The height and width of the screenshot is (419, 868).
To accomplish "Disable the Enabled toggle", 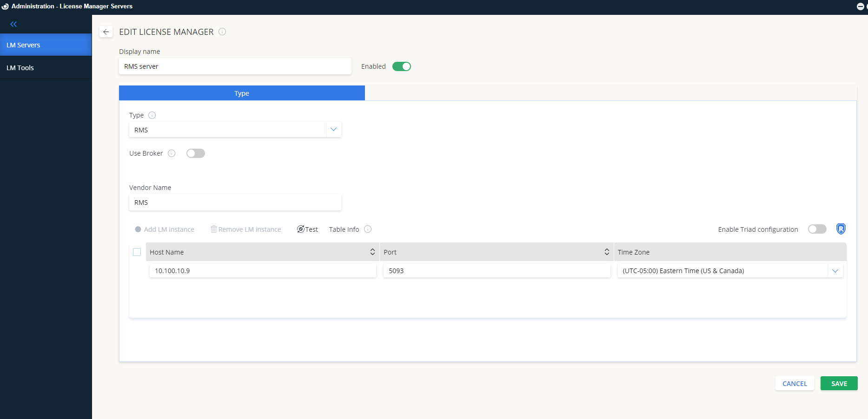I will tap(402, 66).
